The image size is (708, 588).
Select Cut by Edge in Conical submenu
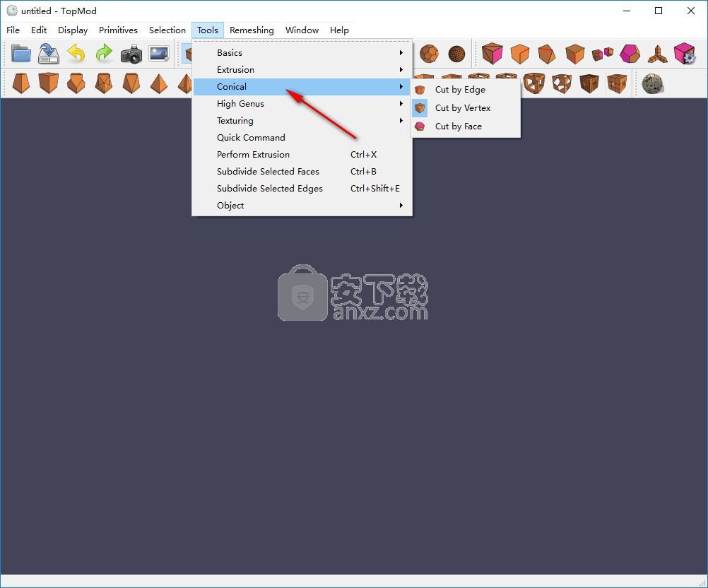click(466, 90)
